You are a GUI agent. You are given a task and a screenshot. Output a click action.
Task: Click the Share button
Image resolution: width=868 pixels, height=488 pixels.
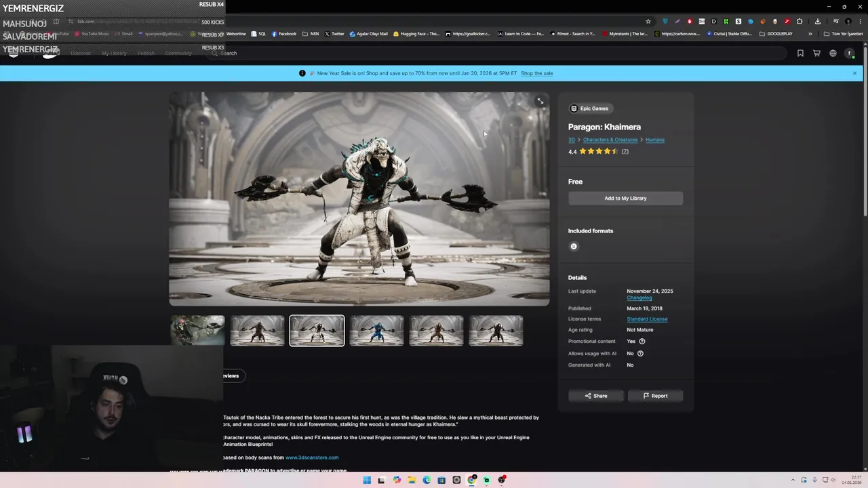pos(596,396)
